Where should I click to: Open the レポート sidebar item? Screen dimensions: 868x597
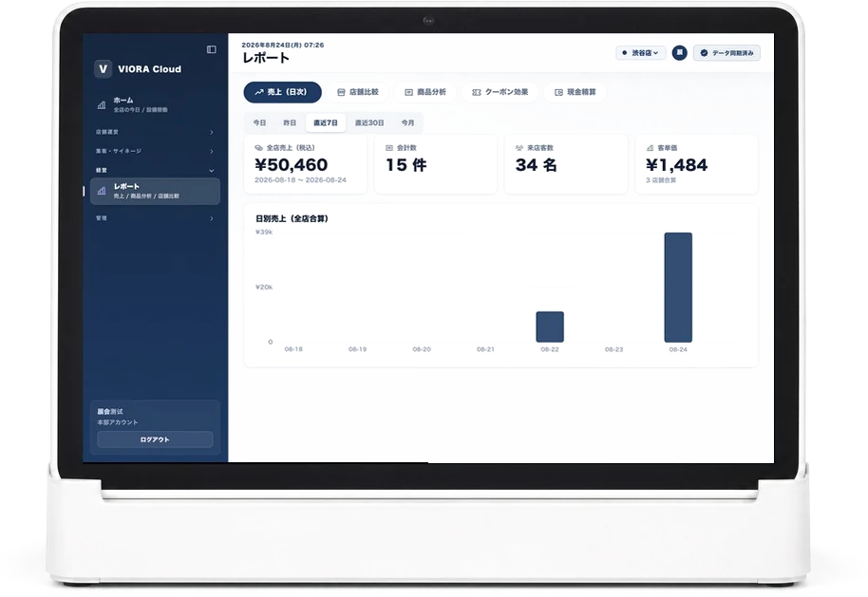(155, 191)
